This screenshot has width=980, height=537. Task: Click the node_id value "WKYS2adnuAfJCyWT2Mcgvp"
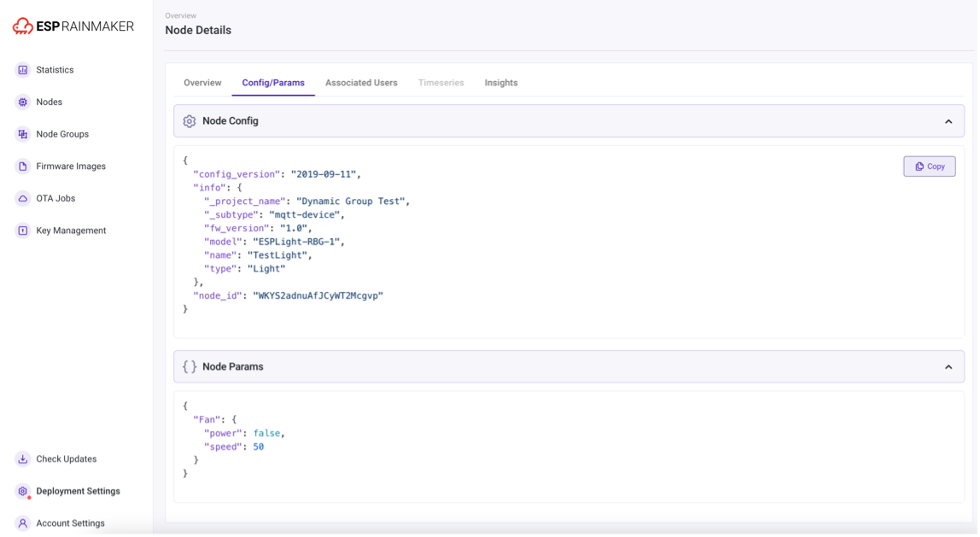coord(318,295)
